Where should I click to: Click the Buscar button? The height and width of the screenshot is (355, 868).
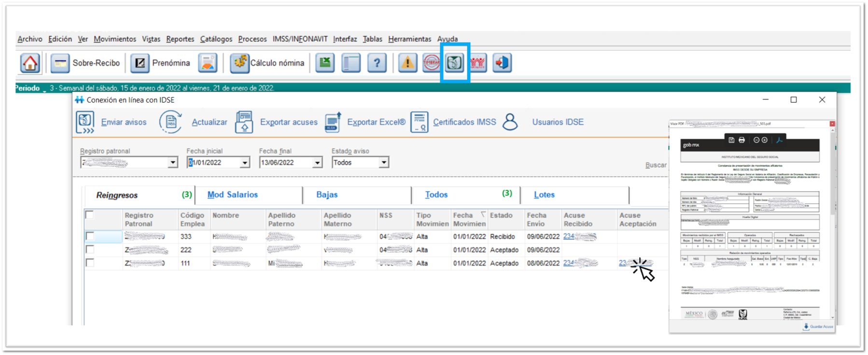(656, 165)
